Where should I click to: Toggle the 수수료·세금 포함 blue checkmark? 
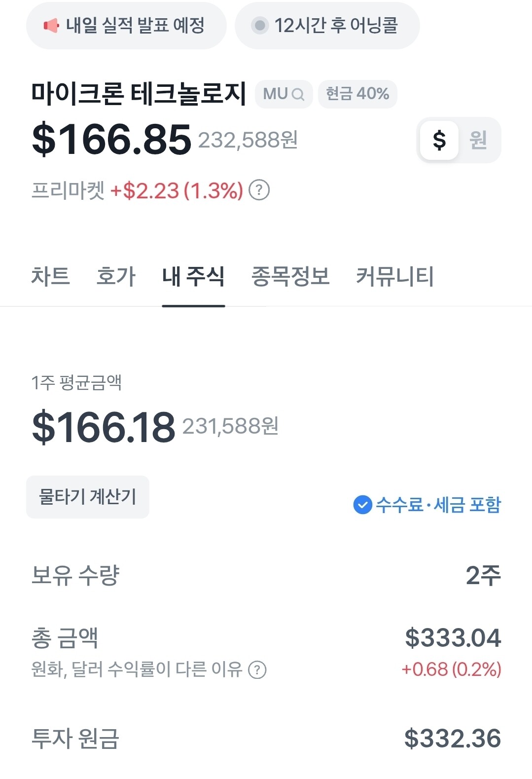coord(362,505)
